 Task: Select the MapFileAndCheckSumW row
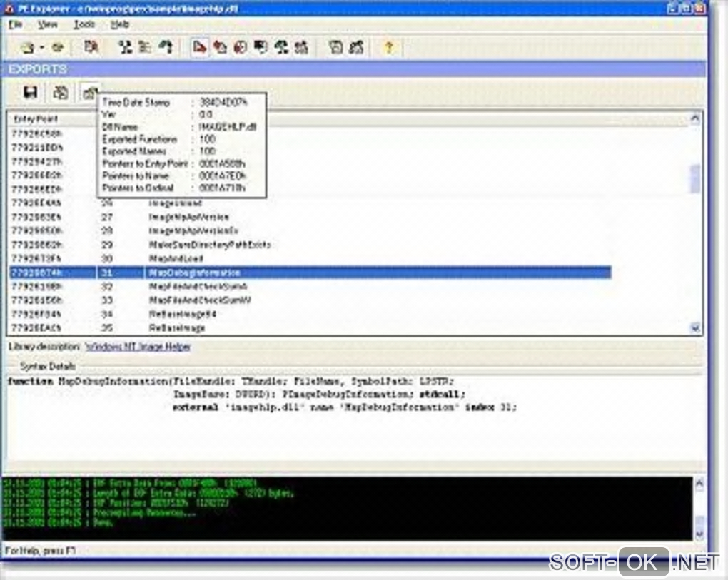click(x=310, y=300)
